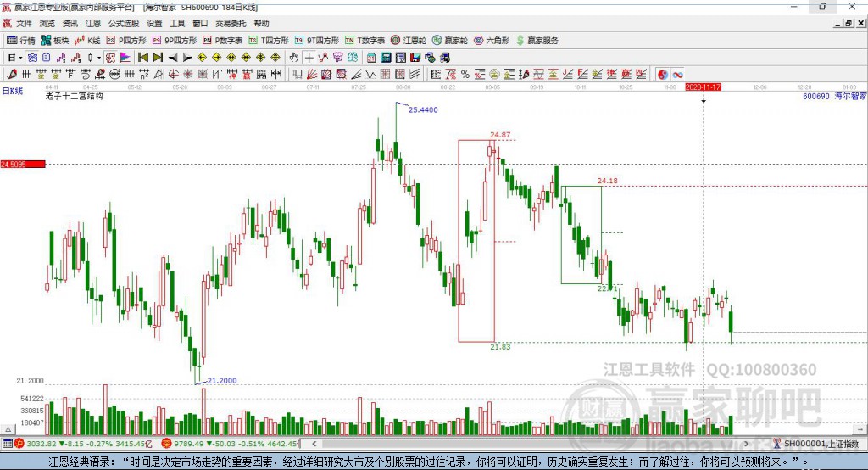Open the 9P四方形 tool
The image size is (868, 470).
(174, 41)
